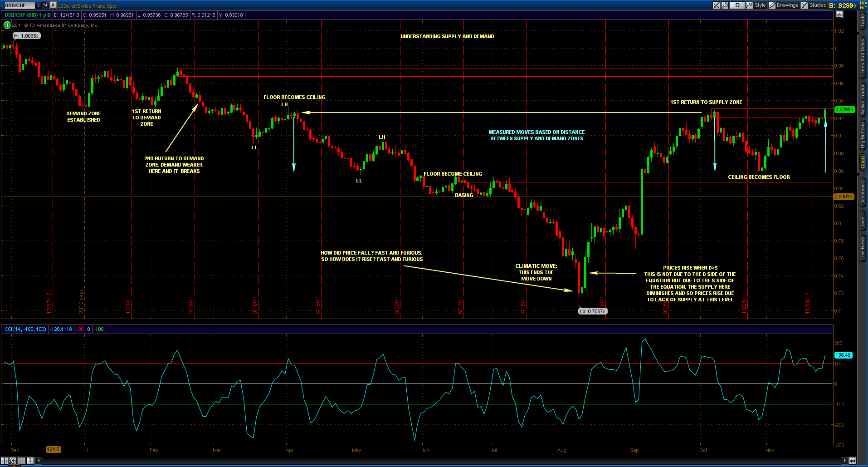Open the Drawings menu
This screenshot has width=868, height=467.
click(784, 5)
